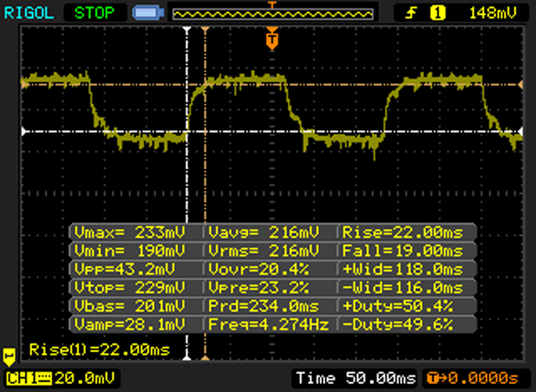
Task: Click the white vertical cursor top handle
Action: coord(187,29)
